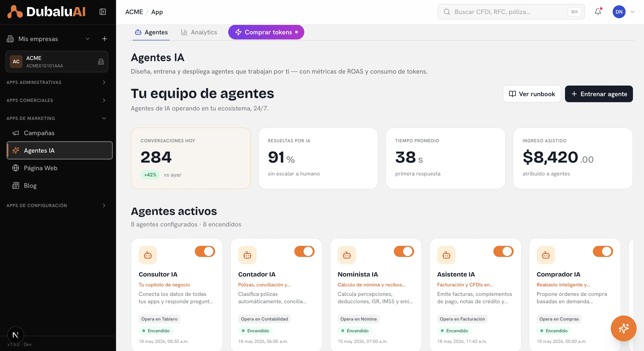Click Entrenar agente button

click(599, 94)
